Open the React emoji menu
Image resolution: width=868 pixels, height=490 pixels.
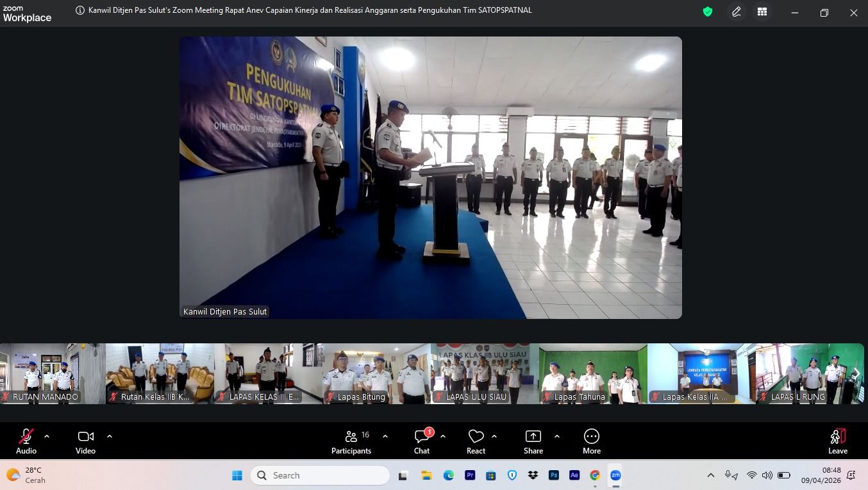tap(476, 441)
